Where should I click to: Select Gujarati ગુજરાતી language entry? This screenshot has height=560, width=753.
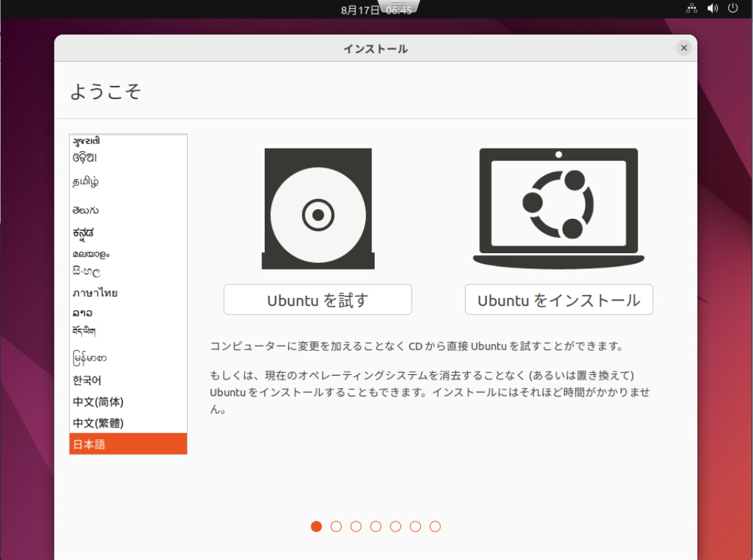(x=128, y=141)
